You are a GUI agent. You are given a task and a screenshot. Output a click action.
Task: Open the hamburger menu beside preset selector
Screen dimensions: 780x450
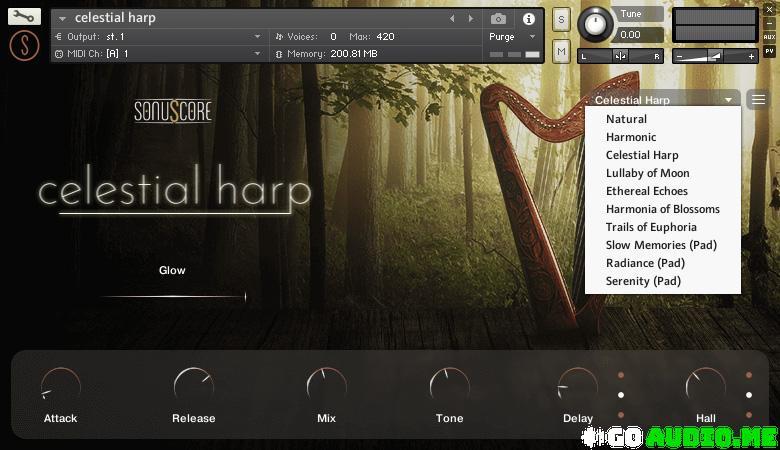[758, 100]
